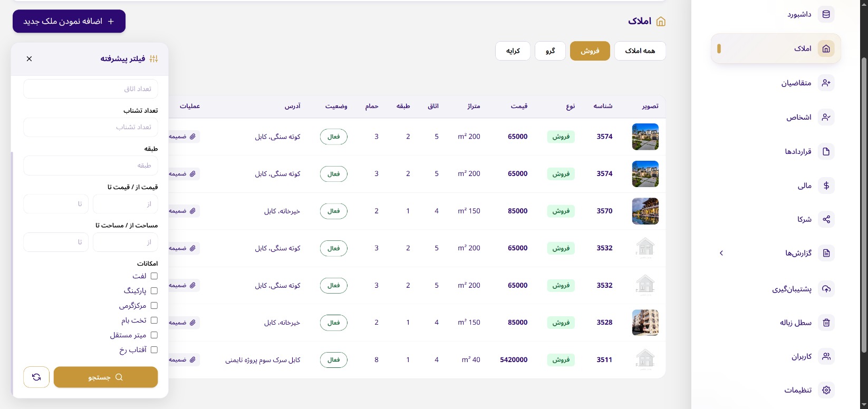Click the جستجو search button
868x409 pixels.
[x=105, y=377]
